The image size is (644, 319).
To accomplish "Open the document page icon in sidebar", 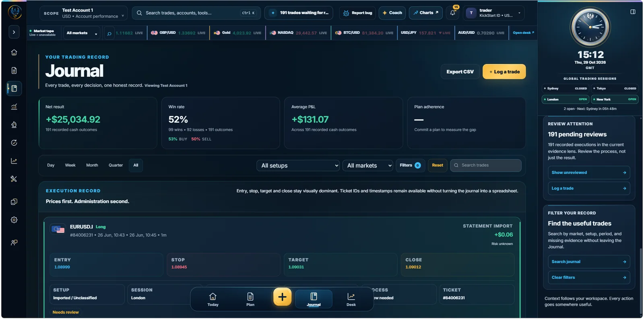I will pyautogui.click(x=14, y=70).
